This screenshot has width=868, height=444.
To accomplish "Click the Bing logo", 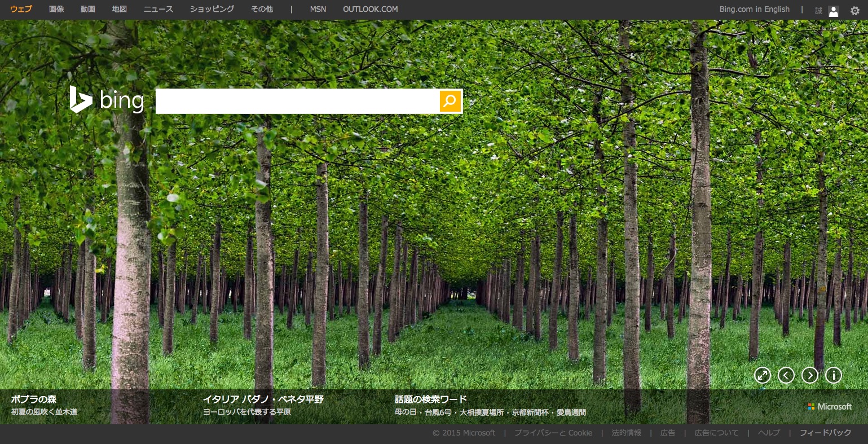I will pos(107,100).
